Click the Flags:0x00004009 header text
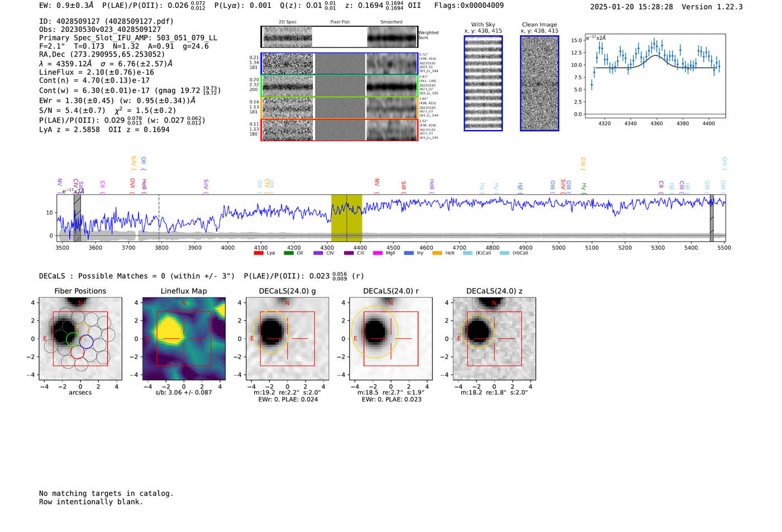Viewport: 782px width, 532px height. click(x=469, y=6)
